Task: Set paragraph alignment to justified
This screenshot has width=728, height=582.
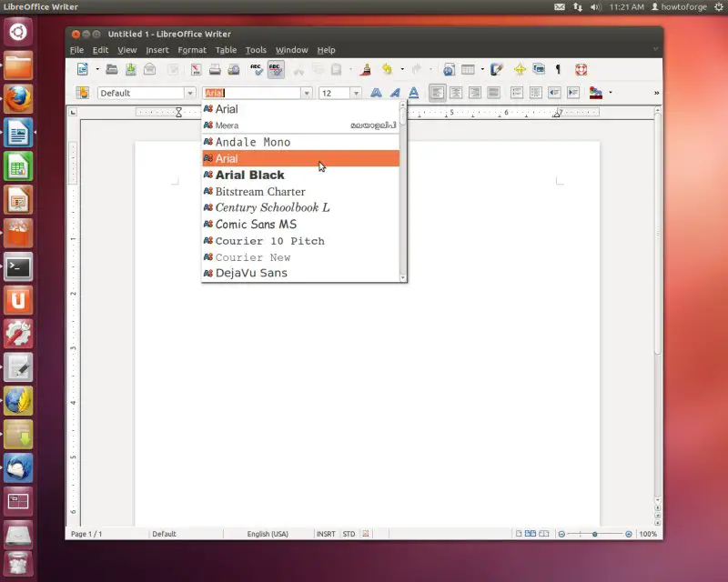Action: 493,93
